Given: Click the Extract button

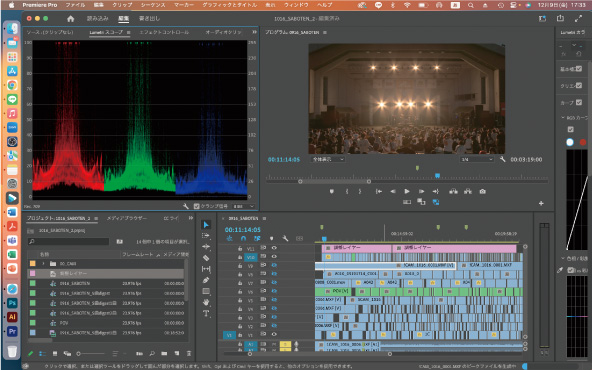Looking at the screenshot, I should [x=468, y=191].
